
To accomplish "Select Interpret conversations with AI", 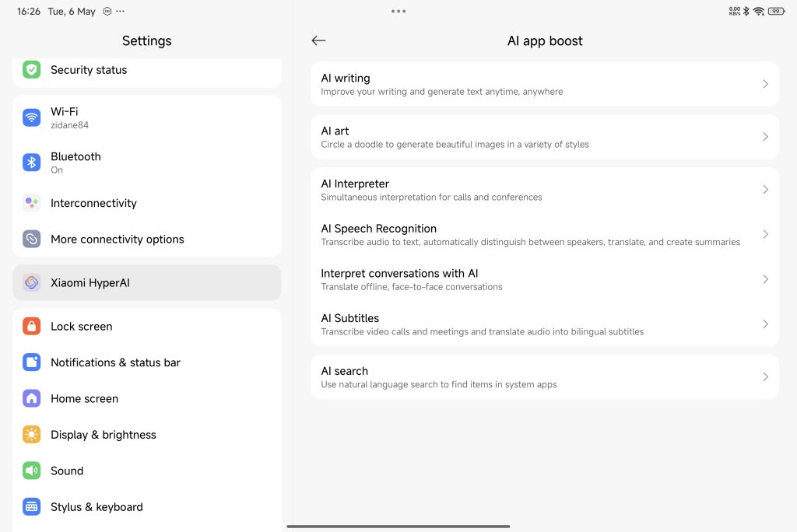I will pos(529,279).
